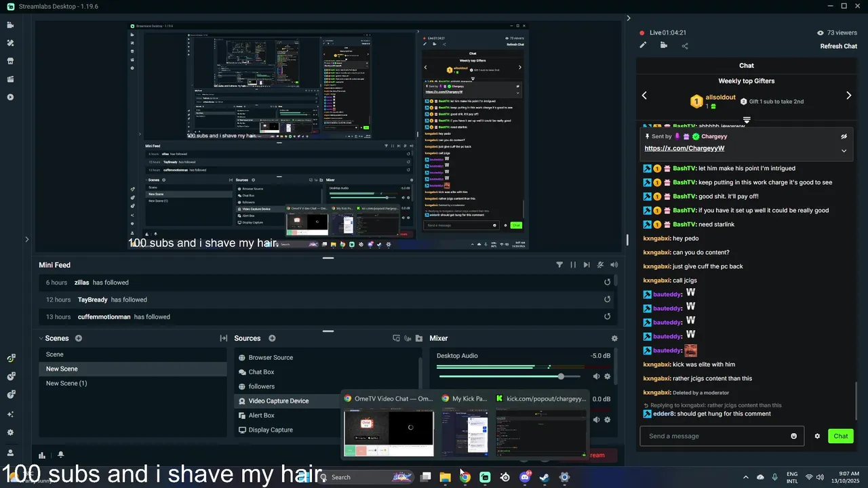Replay the zillas follow alert
868x488 pixels.
[x=608, y=283]
